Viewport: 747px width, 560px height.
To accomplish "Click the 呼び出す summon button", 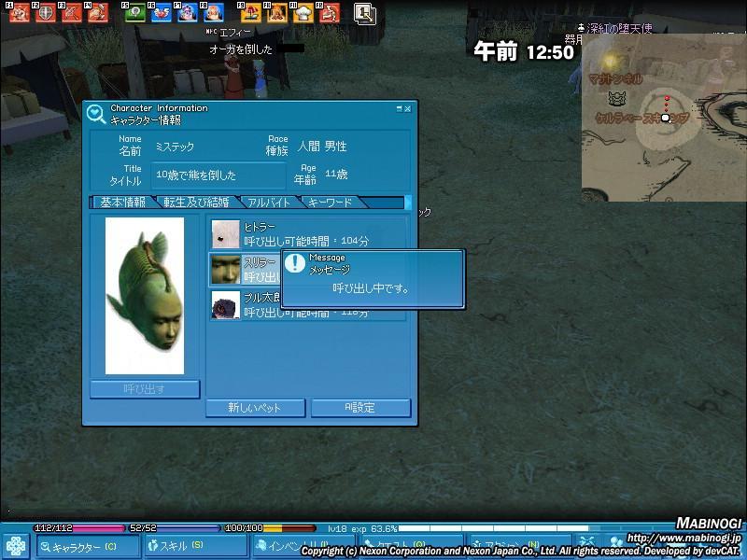I will coord(145,389).
